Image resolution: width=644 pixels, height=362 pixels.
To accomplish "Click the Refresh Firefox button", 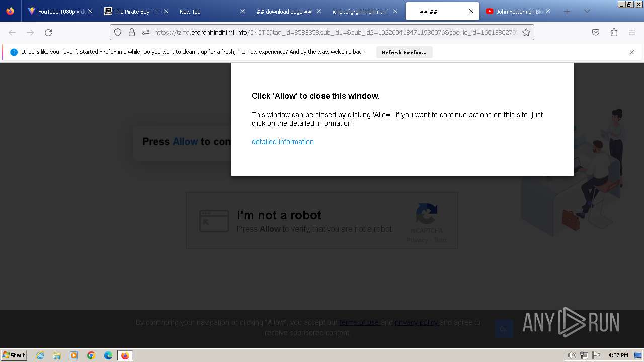I will click(404, 52).
